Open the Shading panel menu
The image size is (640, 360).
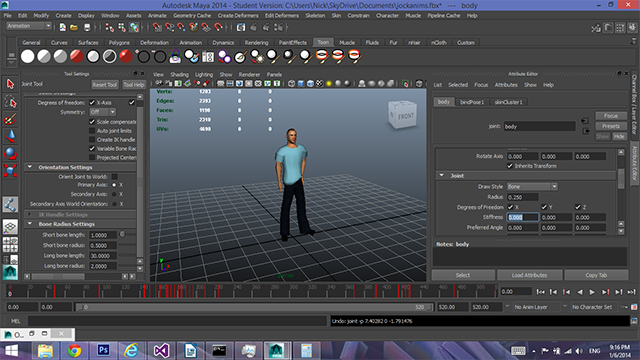coord(180,75)
